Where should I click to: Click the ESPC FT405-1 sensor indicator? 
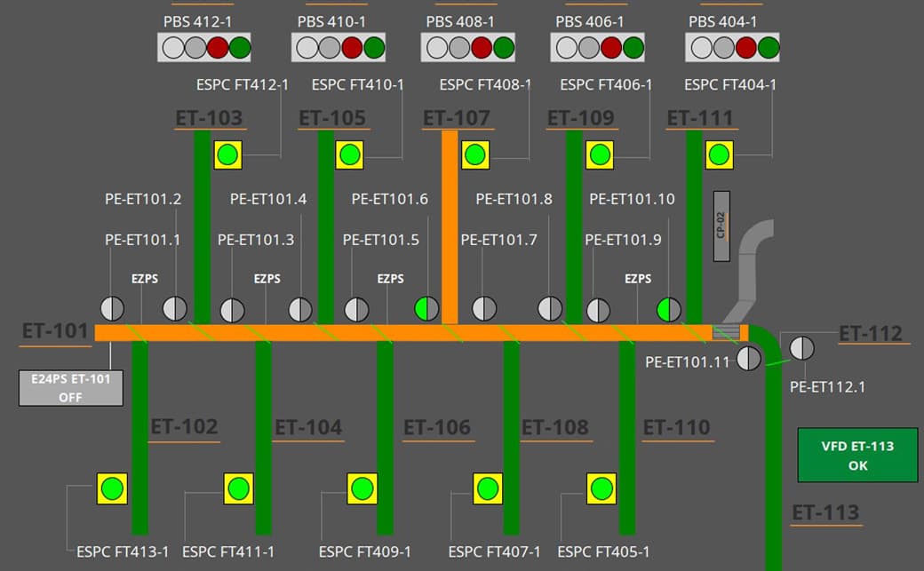coord(601,488)
